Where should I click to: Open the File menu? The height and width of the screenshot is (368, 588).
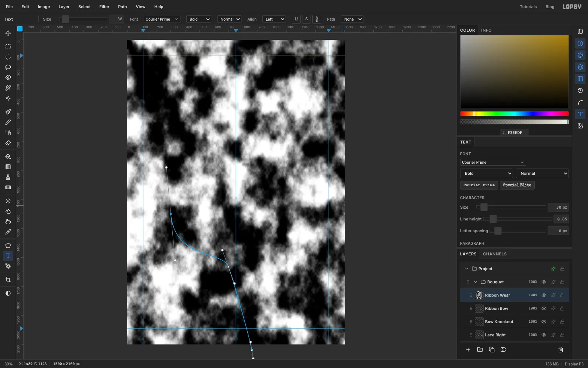point(9,7)
